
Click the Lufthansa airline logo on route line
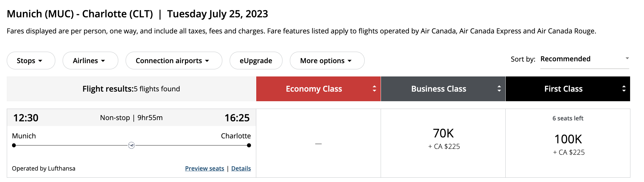pyautogui.click(x=132, y=145)
